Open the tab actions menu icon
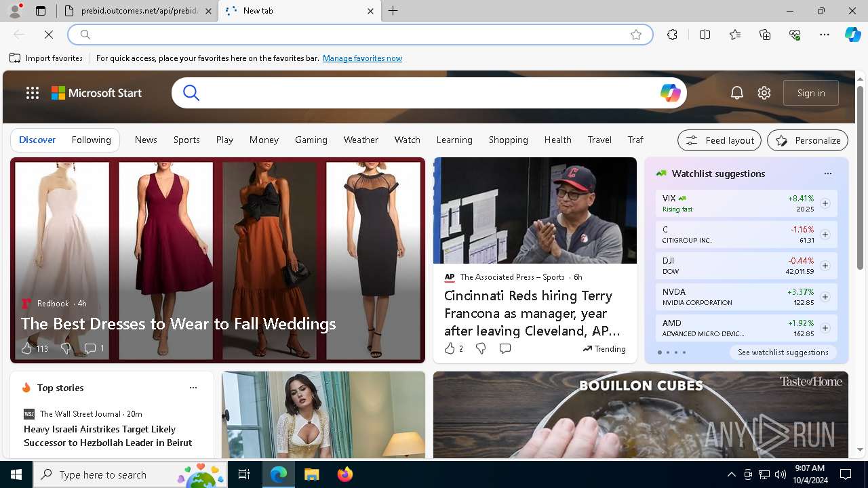 point(41,11)
